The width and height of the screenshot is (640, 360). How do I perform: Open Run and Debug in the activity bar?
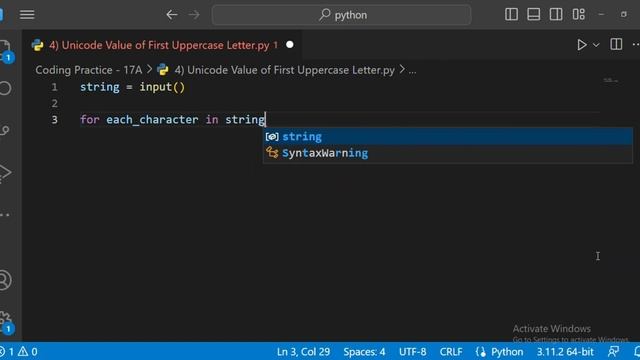(x=5, y=173)
